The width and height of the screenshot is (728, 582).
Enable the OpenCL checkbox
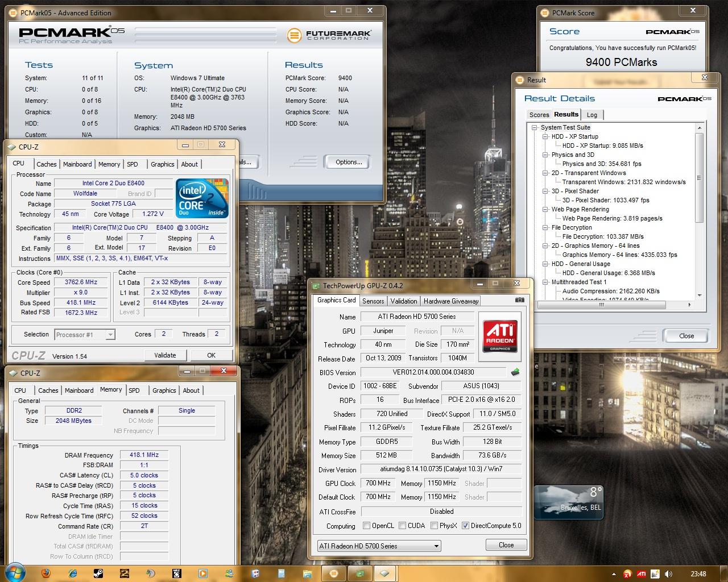366,526
